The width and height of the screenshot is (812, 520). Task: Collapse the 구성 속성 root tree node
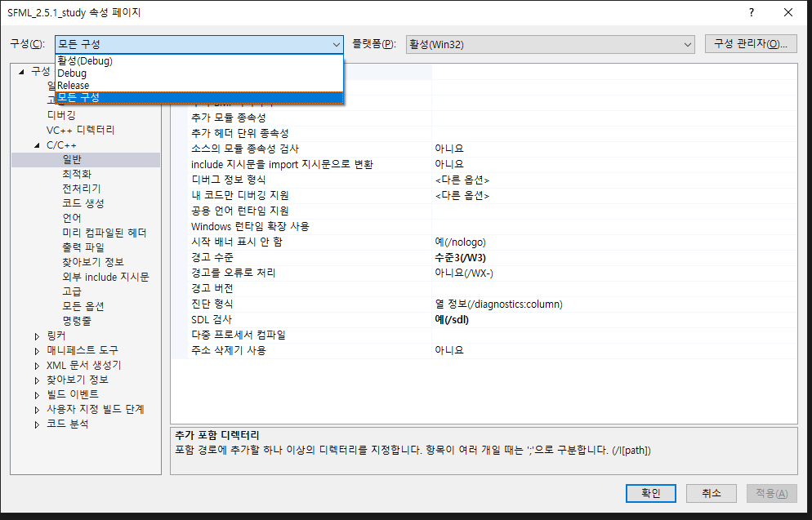pos(21,71)
